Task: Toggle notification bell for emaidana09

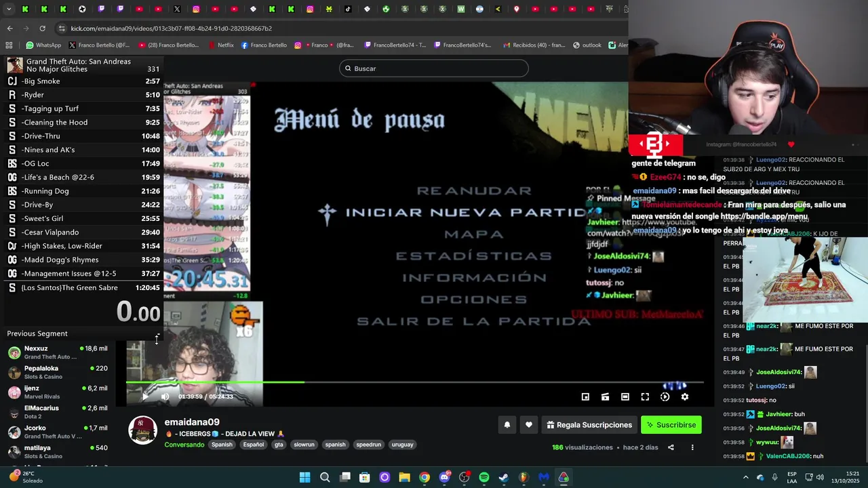Action: tap(507, 425)
